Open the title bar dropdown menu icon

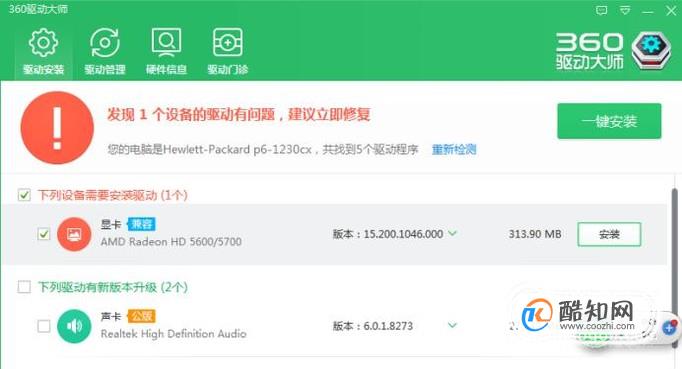[x=625, y=10]
